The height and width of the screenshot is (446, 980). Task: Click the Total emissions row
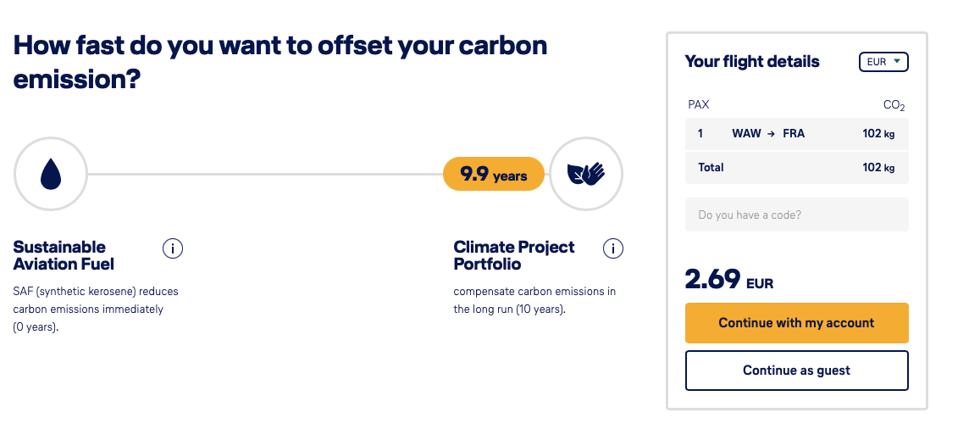pos(796,168)
